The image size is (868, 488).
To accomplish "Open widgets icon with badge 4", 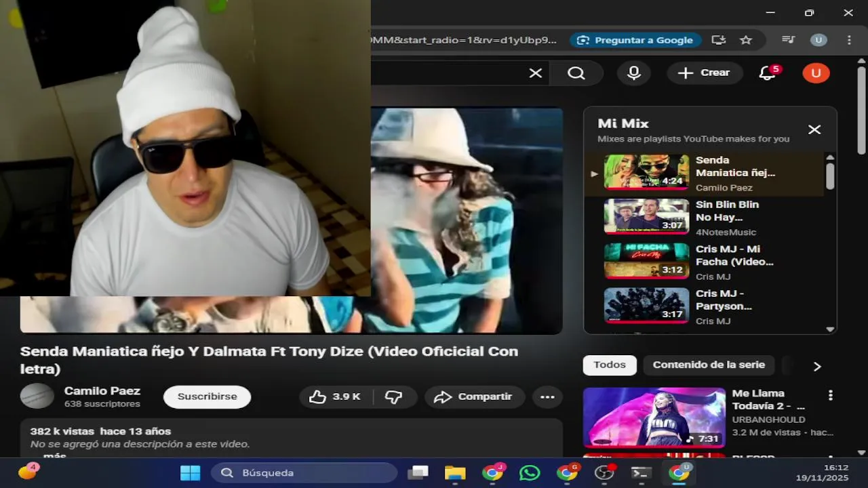I will point(27,472).
